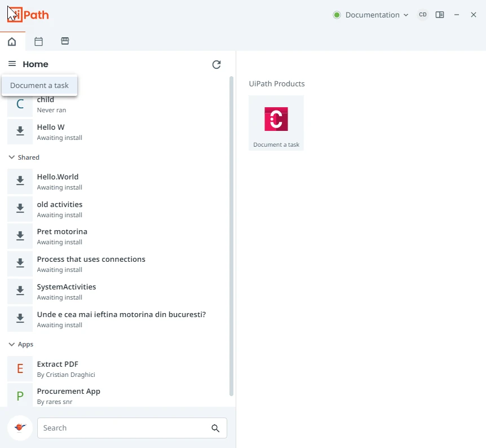Select the Hello W process name

(x=51, y=127)
